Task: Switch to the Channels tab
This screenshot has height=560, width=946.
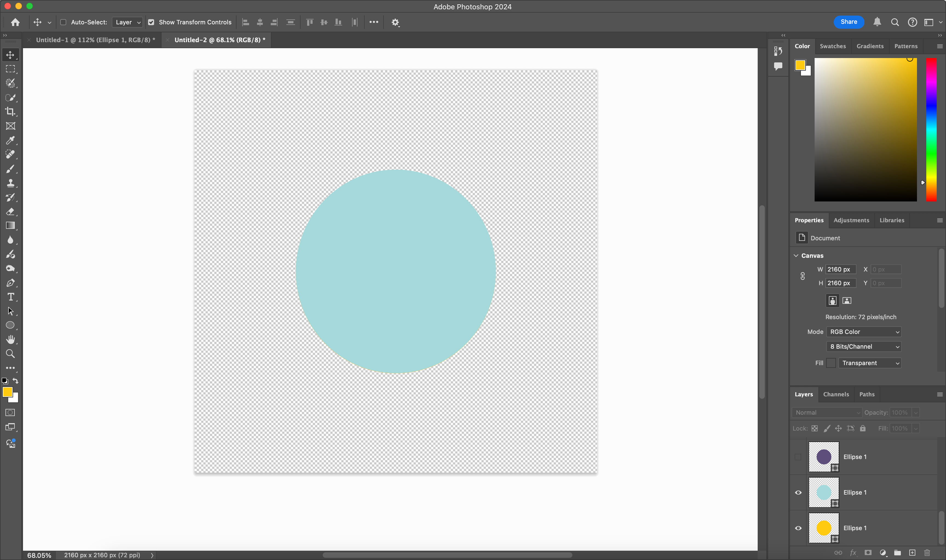Action: 836,394
